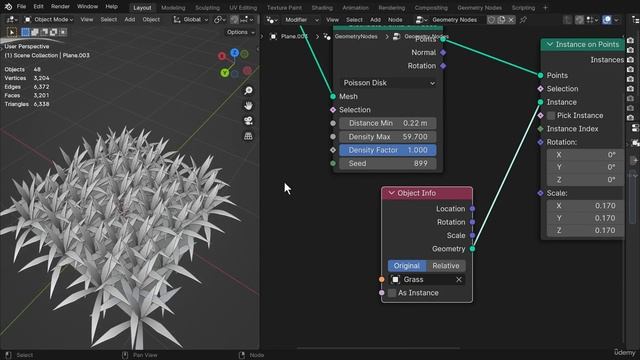The width and height of the screenshot is (640, 360).
Task: Switch to the Layout workspace tab
Action: click(x=142, y=7)
